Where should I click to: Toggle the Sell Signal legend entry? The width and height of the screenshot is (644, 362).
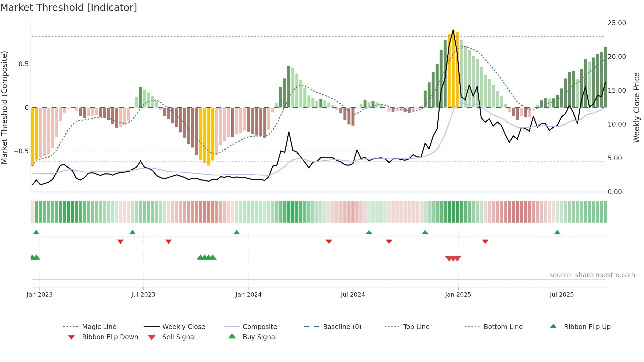pos(172,337)
